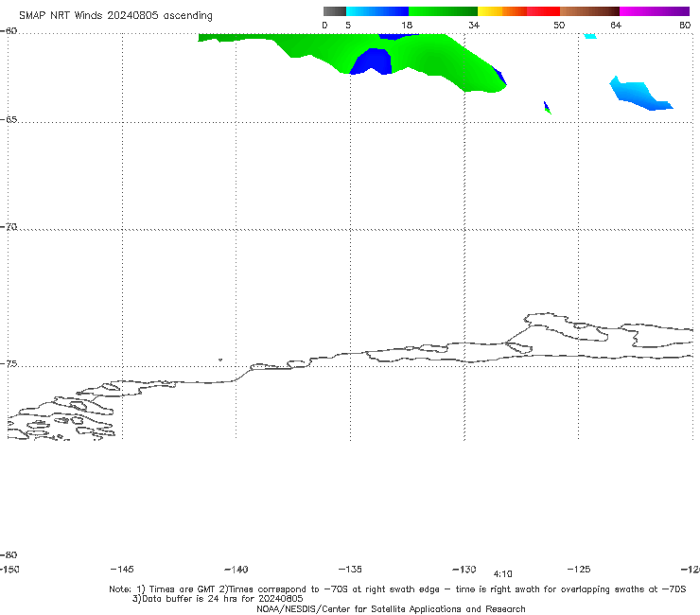The height and width of the screenshot is (615, 700).
Task: Click the title 'SMAP NRT Winds 20240805 ascending'
Action: (x=115, y=15)
